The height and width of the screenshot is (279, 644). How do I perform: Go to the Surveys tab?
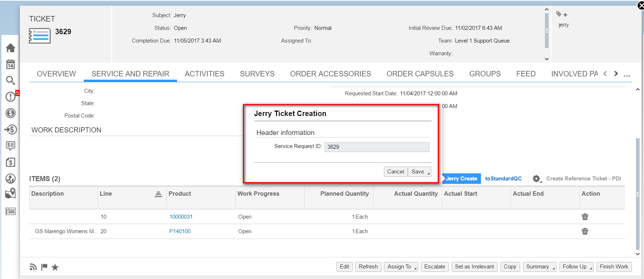point(257,74)
